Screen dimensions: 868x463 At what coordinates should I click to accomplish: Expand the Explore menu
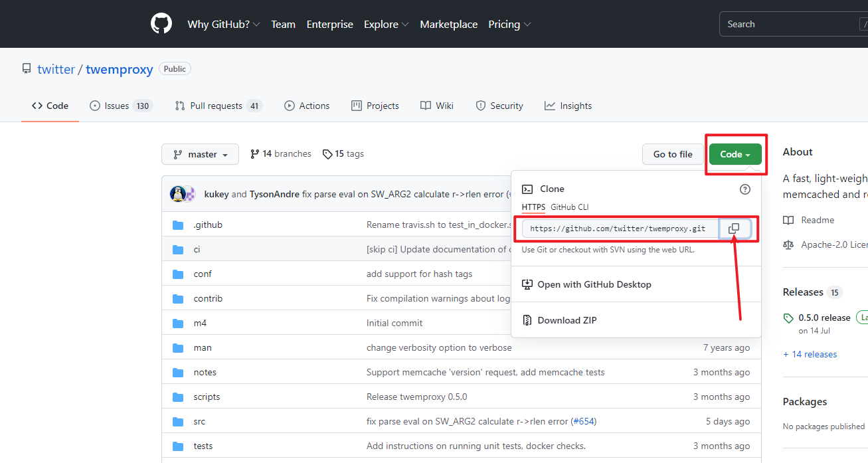386,24
